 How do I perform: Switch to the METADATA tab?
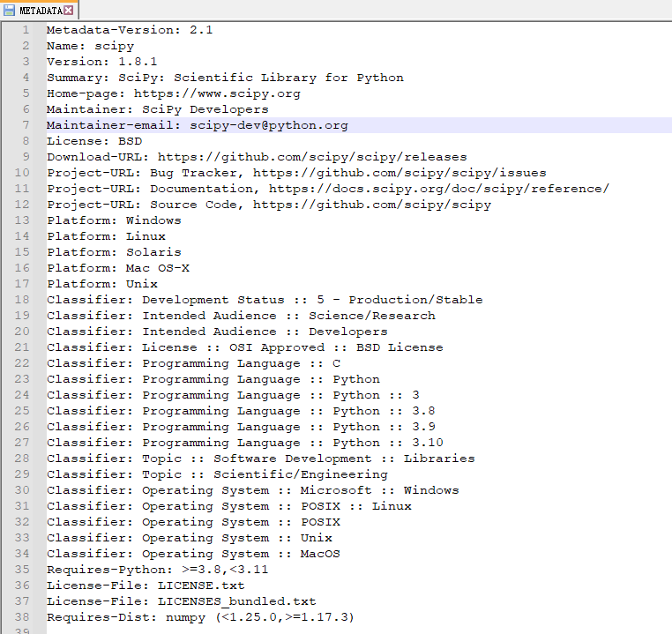click(x=41, y=11)
